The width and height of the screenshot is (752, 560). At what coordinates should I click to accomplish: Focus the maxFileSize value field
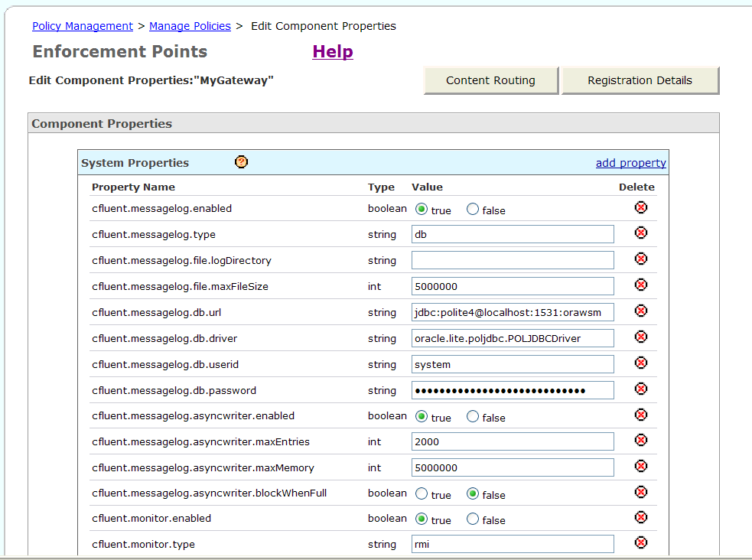point(513,286)
